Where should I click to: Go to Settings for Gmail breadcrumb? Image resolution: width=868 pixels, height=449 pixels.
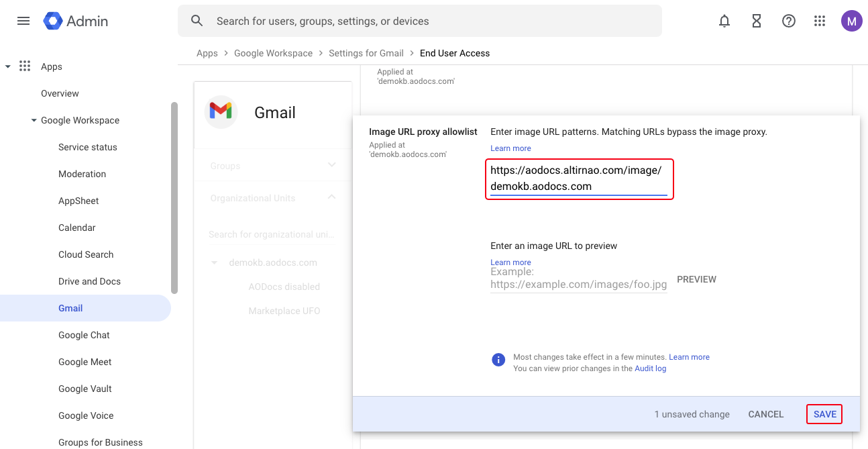(x=366, y=53)
